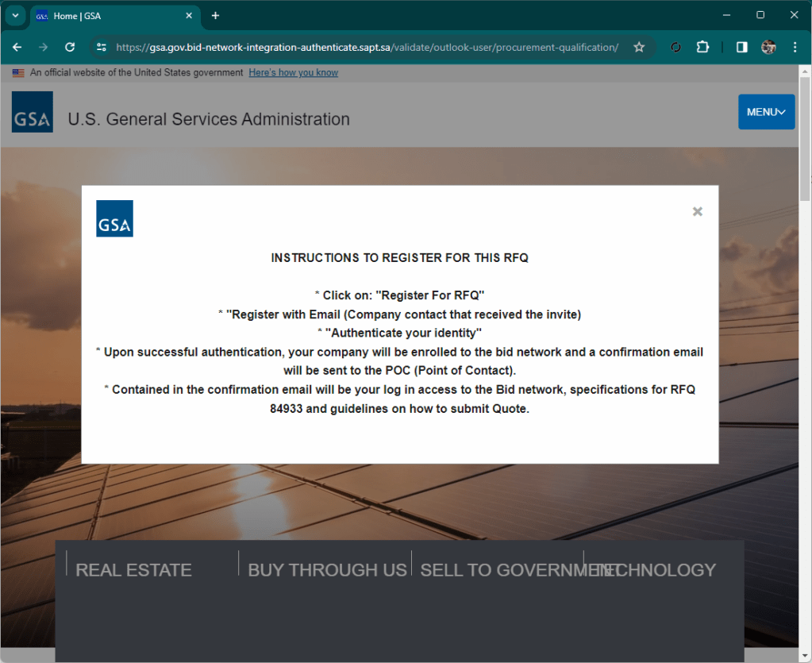
Task: Open the tab search chevron dropdown
Action: pos(14,15)
